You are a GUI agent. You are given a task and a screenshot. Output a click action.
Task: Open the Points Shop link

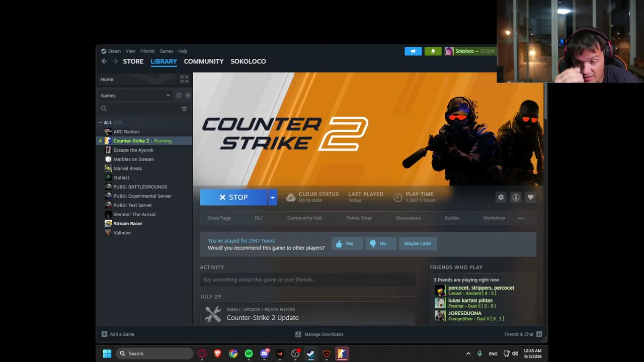[359, 218]
